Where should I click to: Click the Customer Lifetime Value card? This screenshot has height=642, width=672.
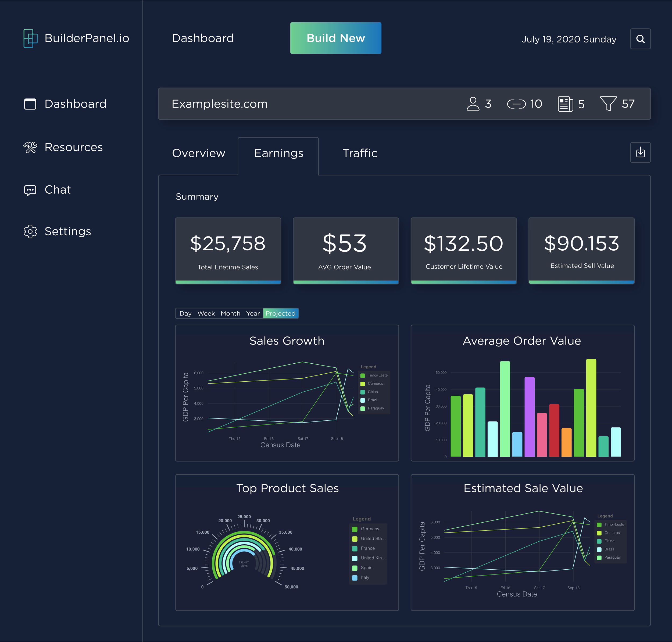(x=464, y=251)
